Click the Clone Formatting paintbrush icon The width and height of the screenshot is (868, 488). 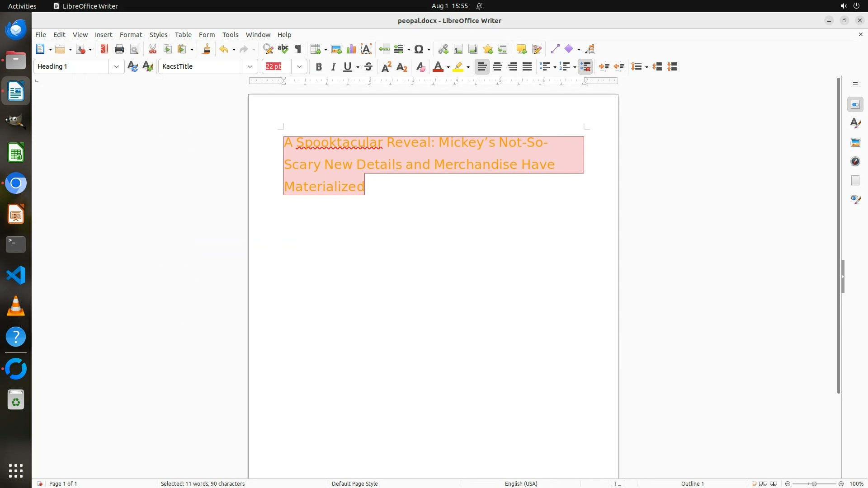pyautogui.click(x=207, y=49)
